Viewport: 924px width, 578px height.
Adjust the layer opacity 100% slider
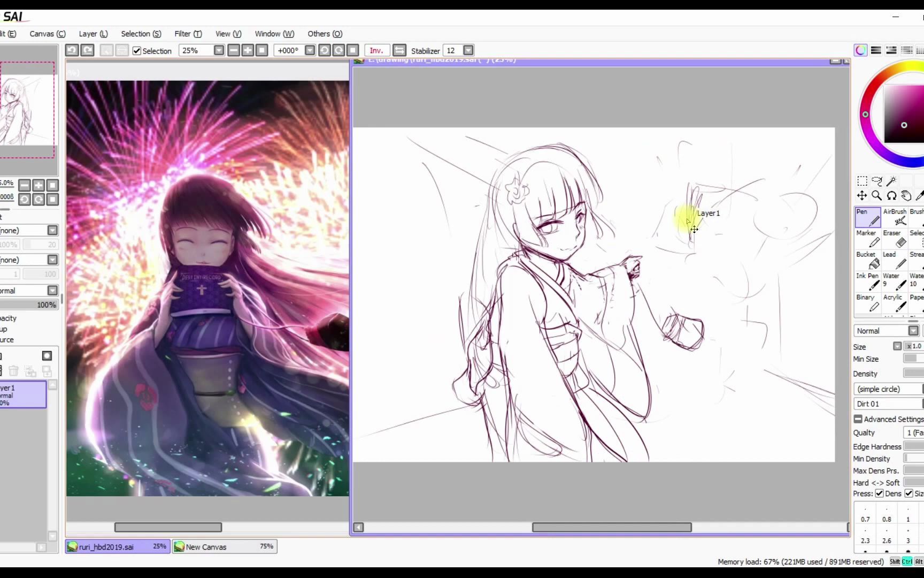(x=29, y=305)
